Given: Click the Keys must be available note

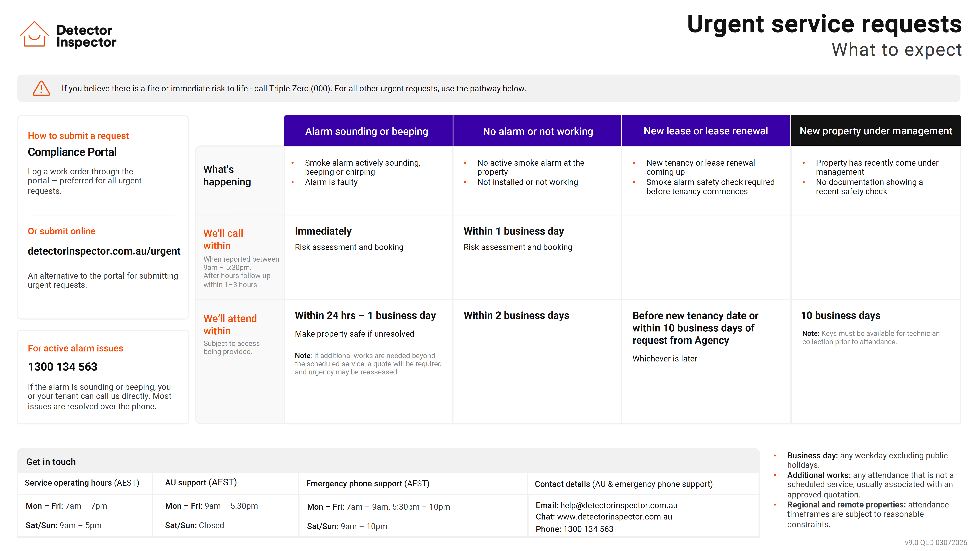Looking at the screenshot, I should click(871, 338).
